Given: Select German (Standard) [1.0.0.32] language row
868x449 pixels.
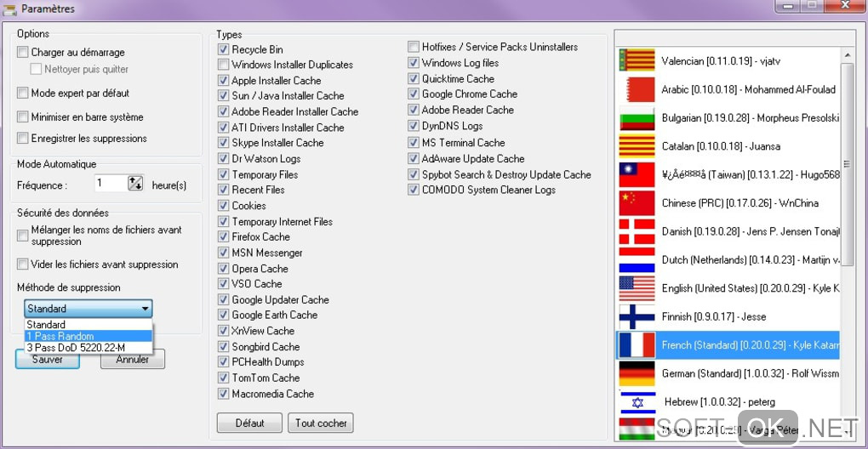Looking at the screenshot, I should (728, 373).
